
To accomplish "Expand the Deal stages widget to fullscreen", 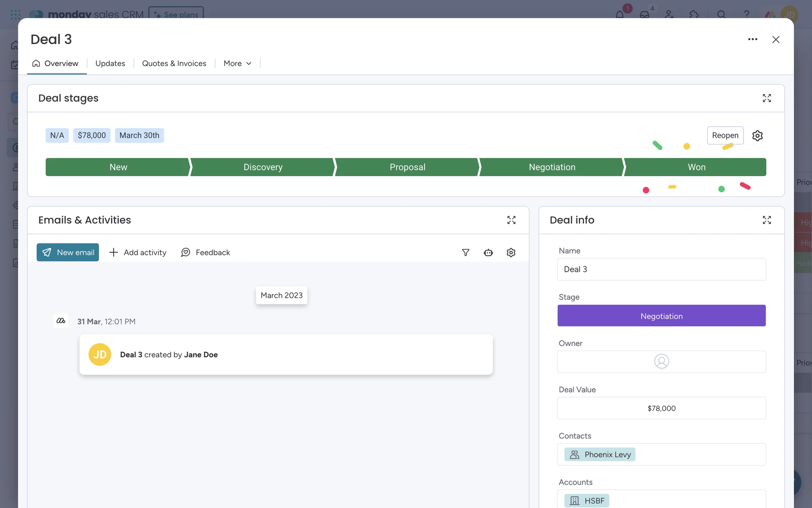I will (766, 98).
